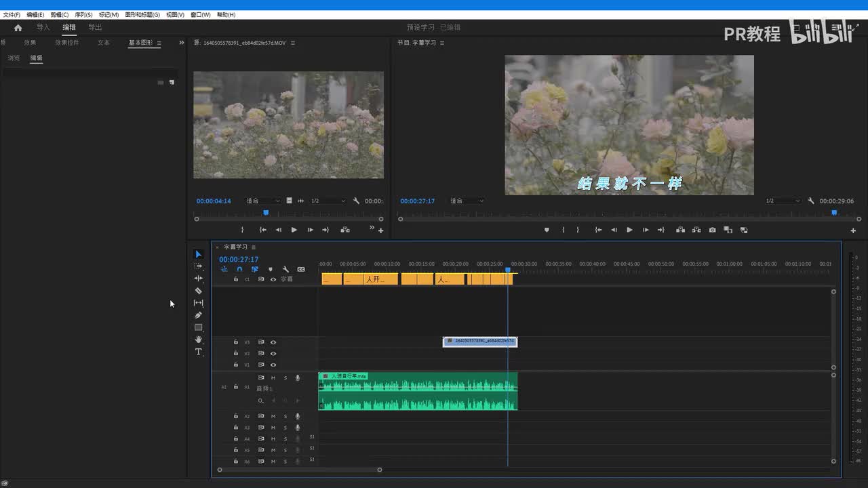Switch to the 文本 panel tab
The image size is (868, 488).
click(103, 43)
